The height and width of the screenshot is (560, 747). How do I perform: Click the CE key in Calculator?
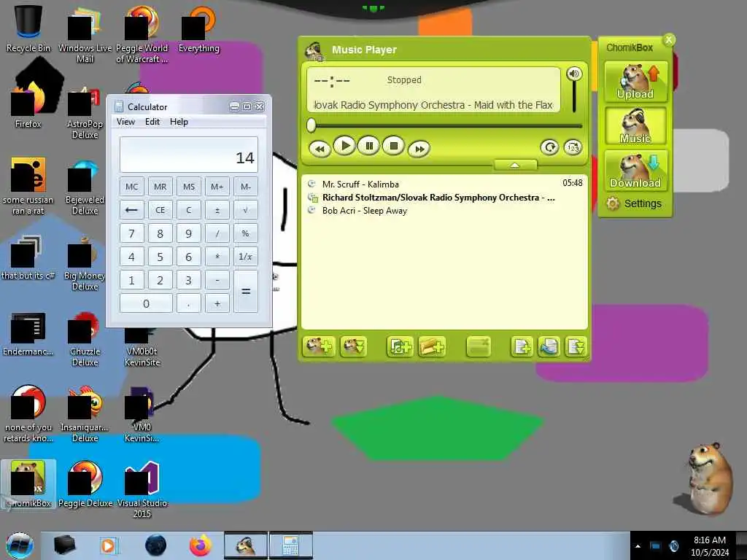[160, 210]
